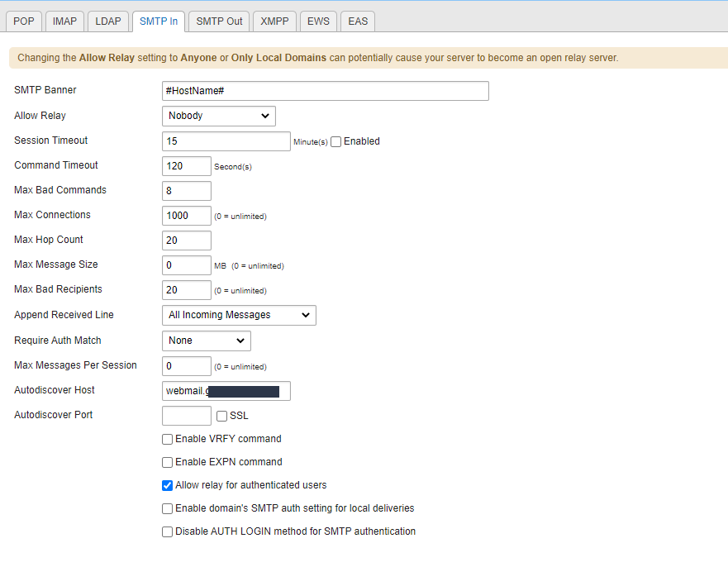Screen dimensions: 728x567
Task: Check the Autodiscover Port SSL box
Action: pos(221,416)
